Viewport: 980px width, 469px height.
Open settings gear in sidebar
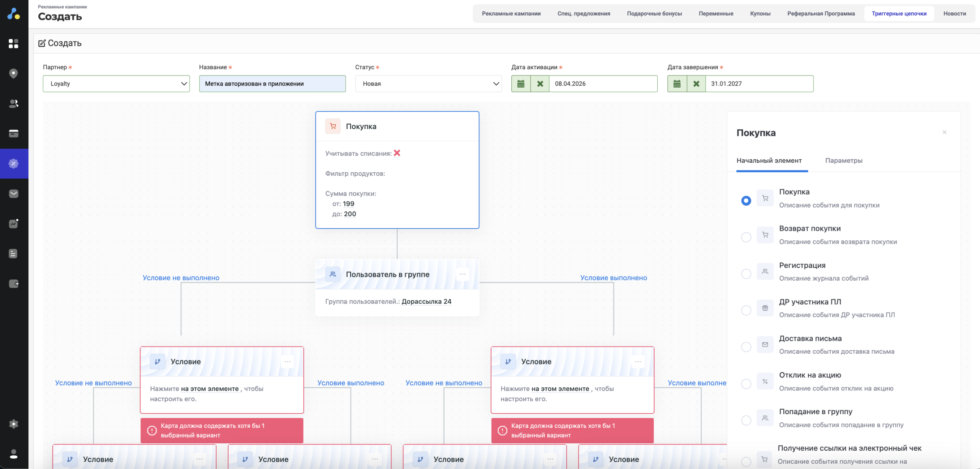[x=13, y=424]
